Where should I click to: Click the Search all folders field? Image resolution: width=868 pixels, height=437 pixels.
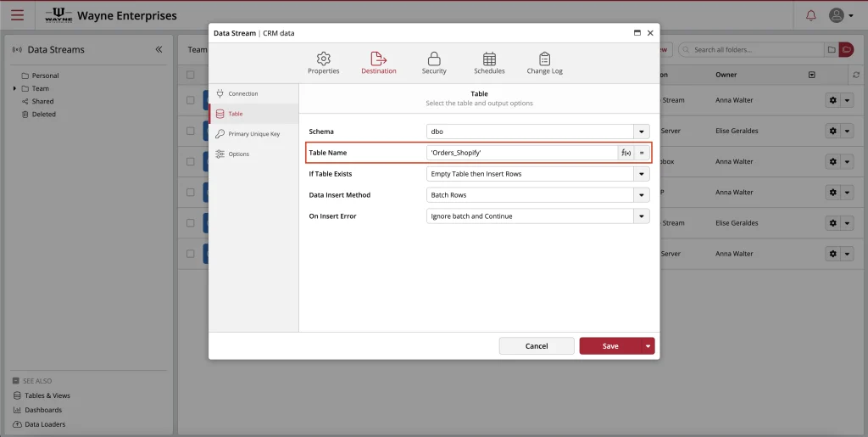(751, 49)
